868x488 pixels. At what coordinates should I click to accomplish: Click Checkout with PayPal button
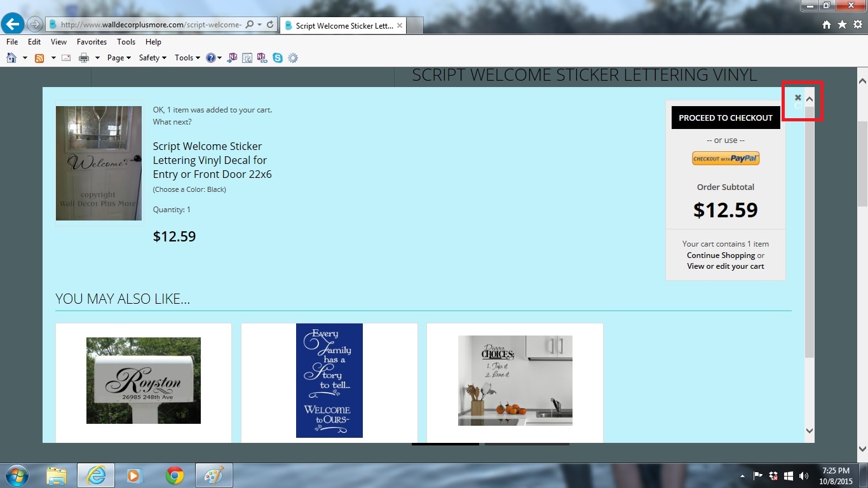(x=725, y=158)
